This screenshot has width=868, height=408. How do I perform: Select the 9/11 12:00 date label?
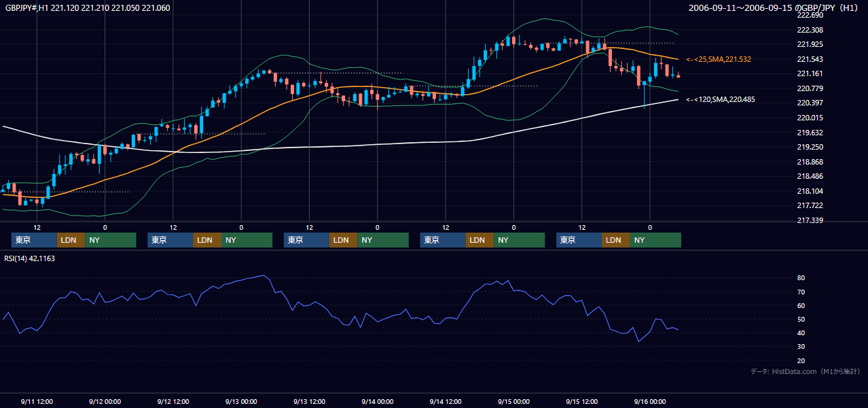pos(37,402)
